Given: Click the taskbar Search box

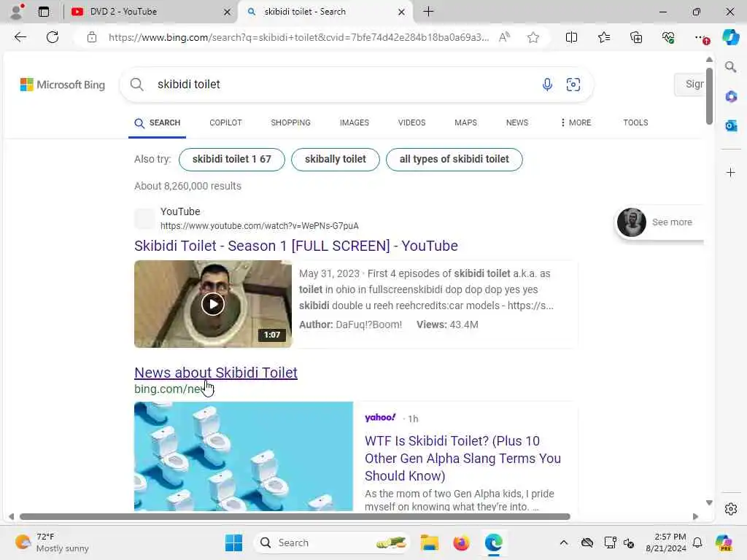Looking at the screenshot, I should [x=333, y=542].
